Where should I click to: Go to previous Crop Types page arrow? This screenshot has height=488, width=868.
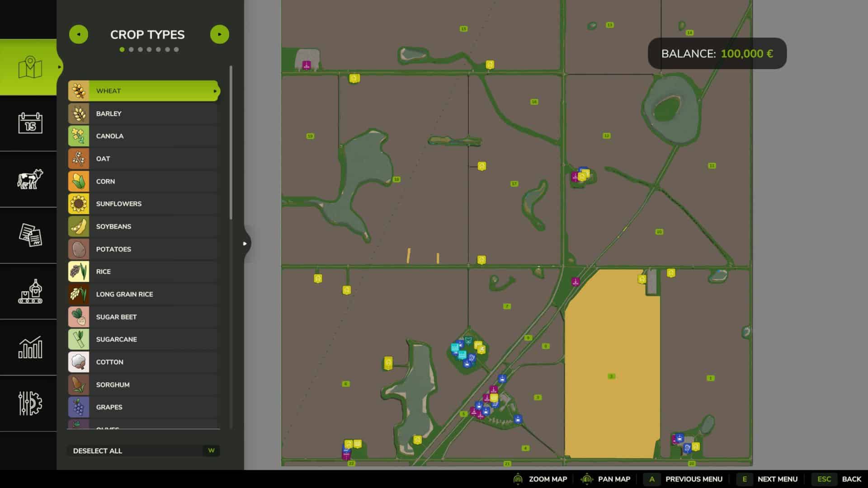79,34
